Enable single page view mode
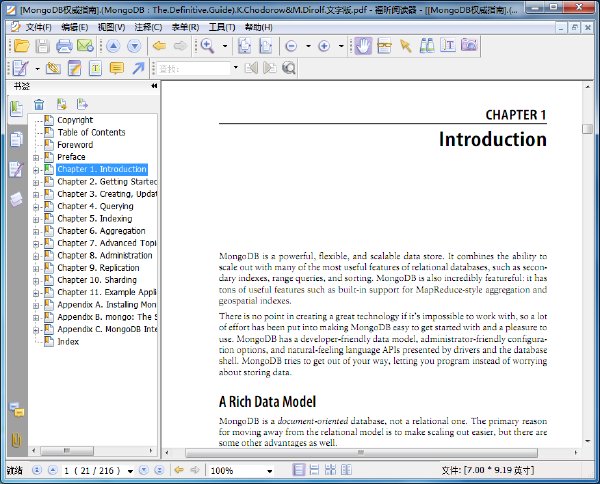Screen dimensions: 600x484 299,470
